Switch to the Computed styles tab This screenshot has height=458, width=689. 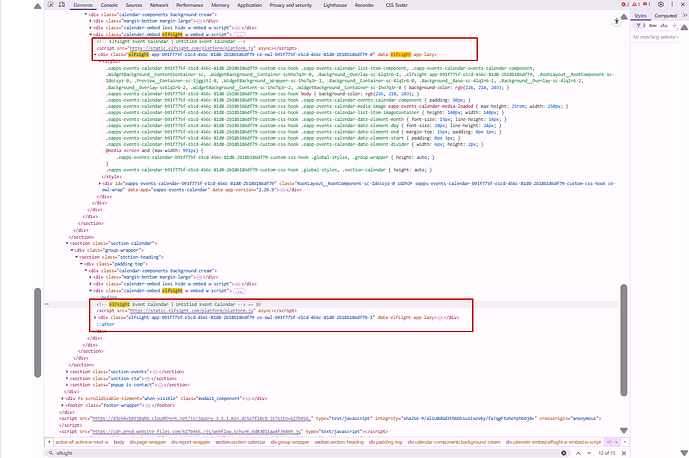point(665,16)
